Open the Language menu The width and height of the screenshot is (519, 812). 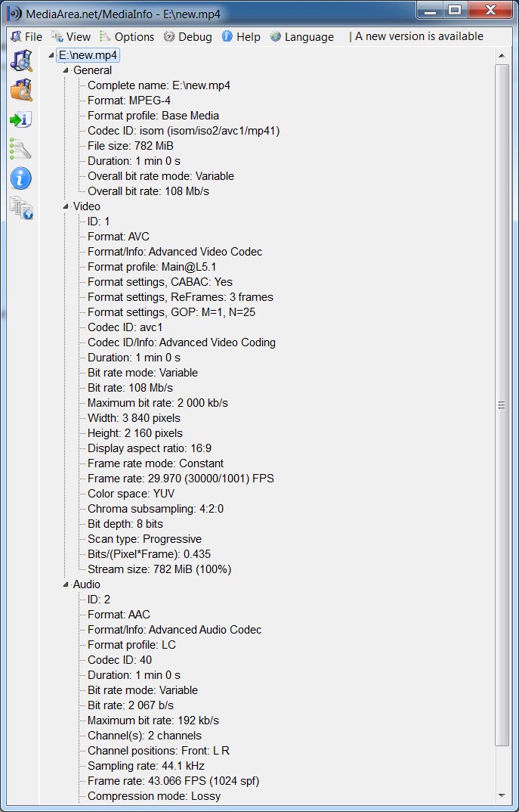(302, 37)
